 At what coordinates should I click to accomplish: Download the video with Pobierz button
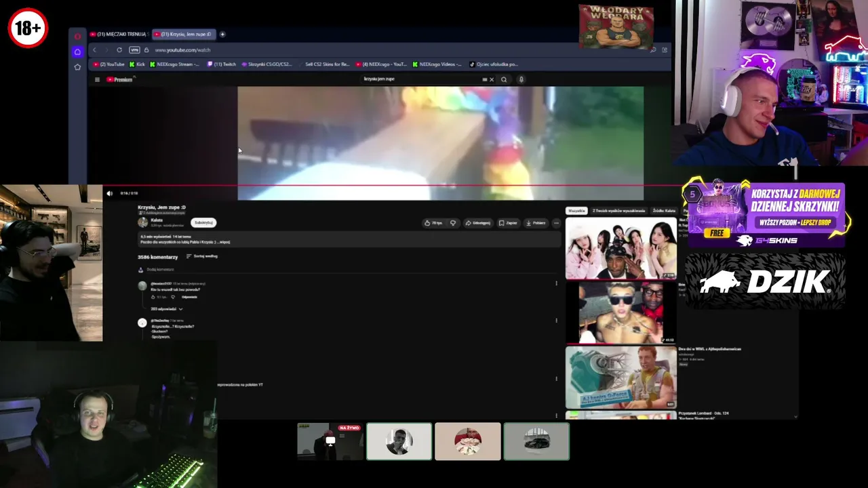click(536, 223)
